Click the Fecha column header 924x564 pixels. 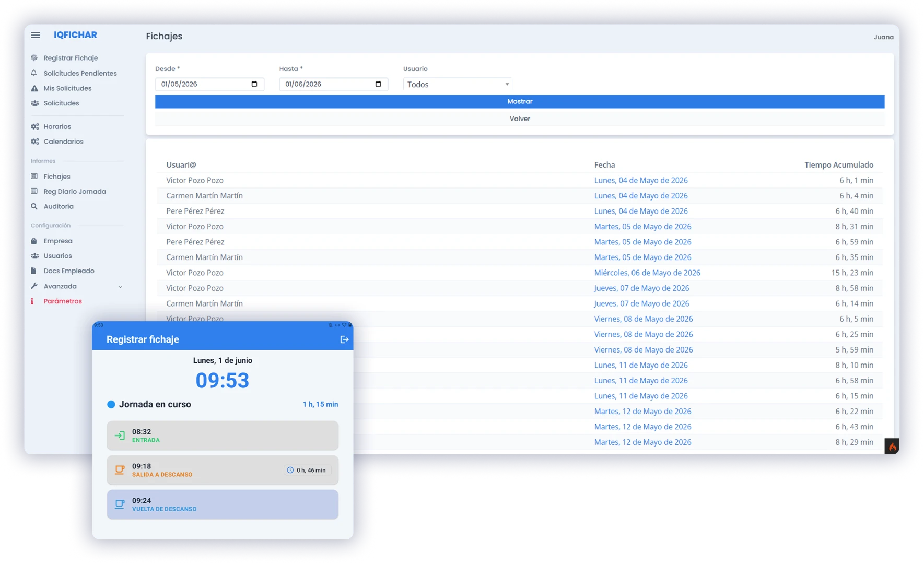[x=604, y=164]
